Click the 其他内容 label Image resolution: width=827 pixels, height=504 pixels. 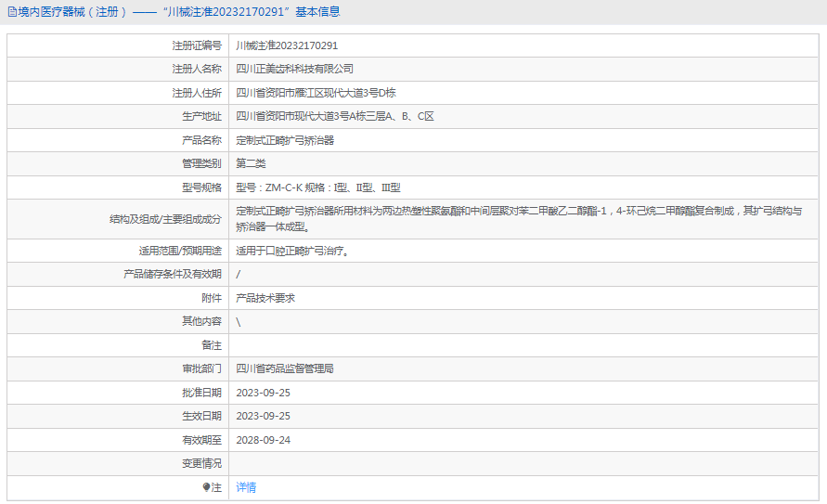point(202,321)
